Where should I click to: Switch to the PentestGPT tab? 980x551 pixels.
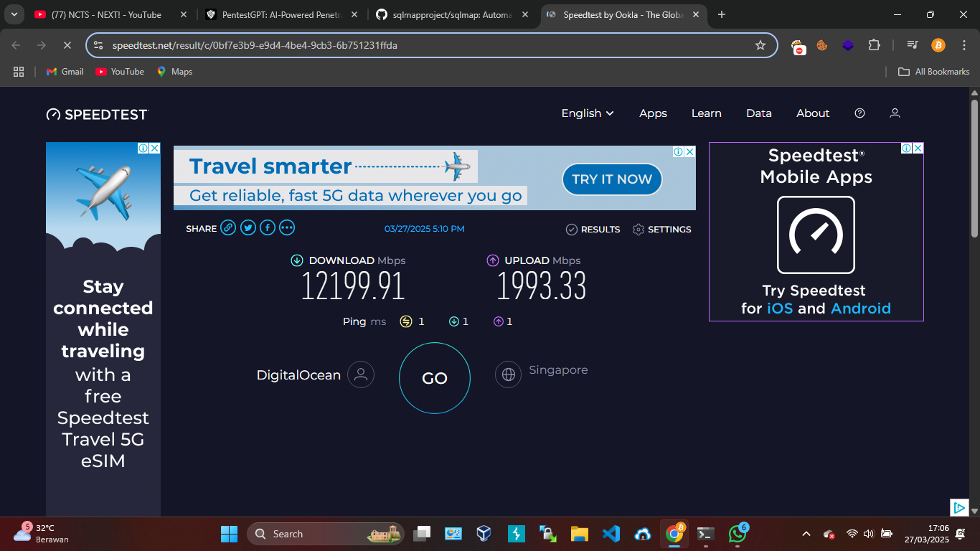click(280, 14)
